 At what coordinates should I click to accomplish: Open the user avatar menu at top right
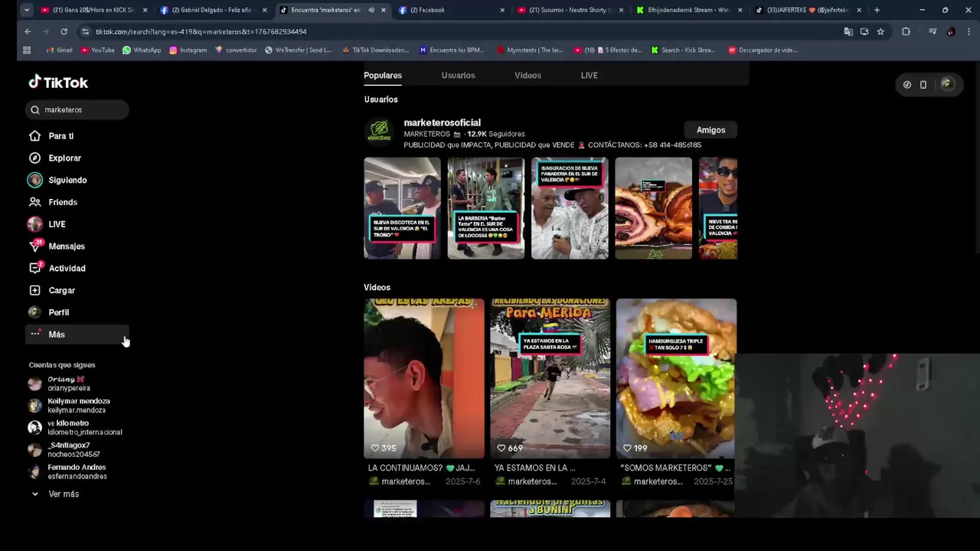[x=947, y=84]
